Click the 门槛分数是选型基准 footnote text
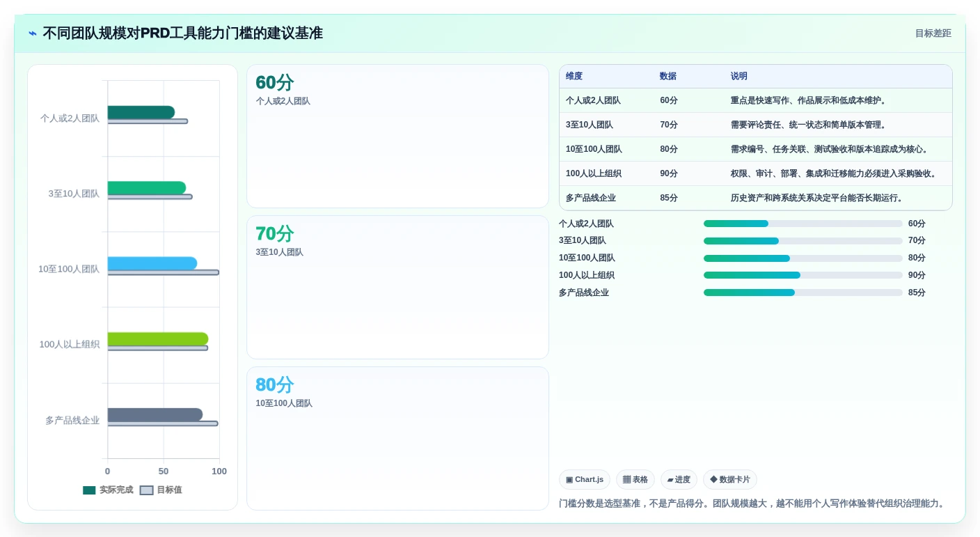 pos(753,504)
